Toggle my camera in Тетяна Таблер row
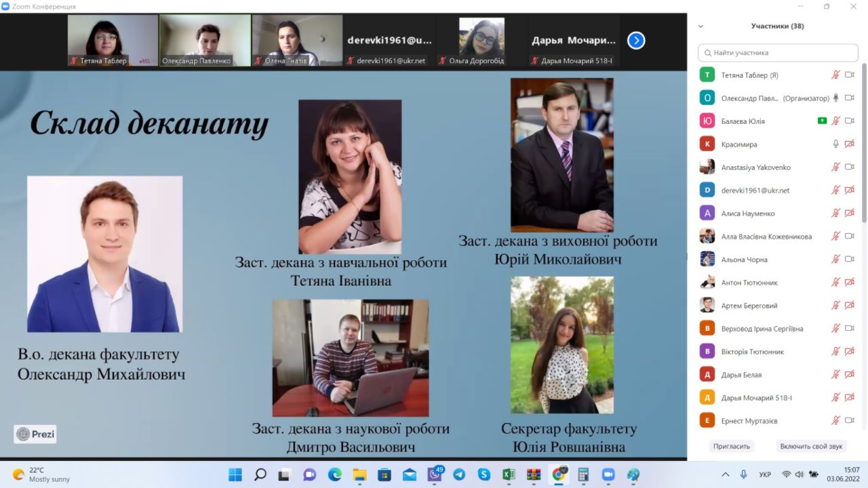The image size is (868, 488). (849, 75)
